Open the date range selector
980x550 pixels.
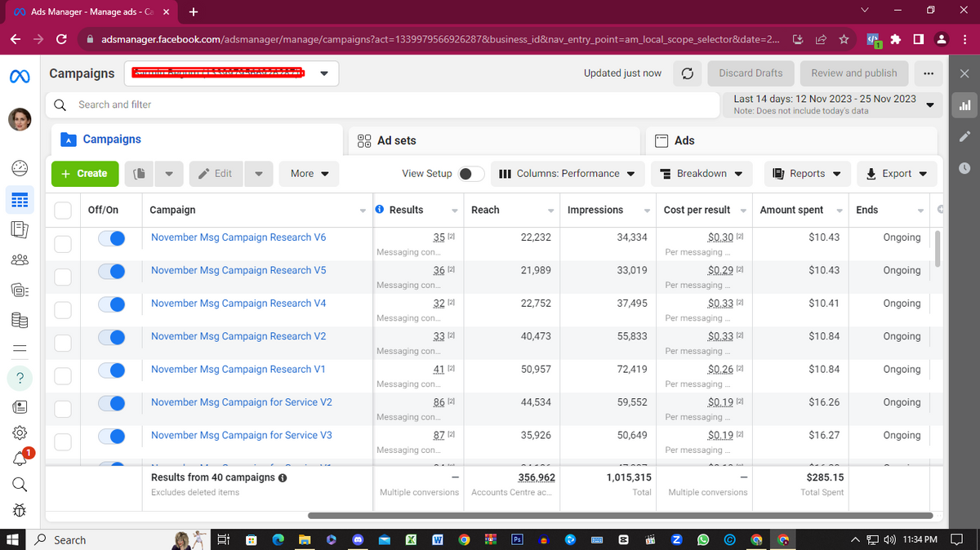(835, 104)
